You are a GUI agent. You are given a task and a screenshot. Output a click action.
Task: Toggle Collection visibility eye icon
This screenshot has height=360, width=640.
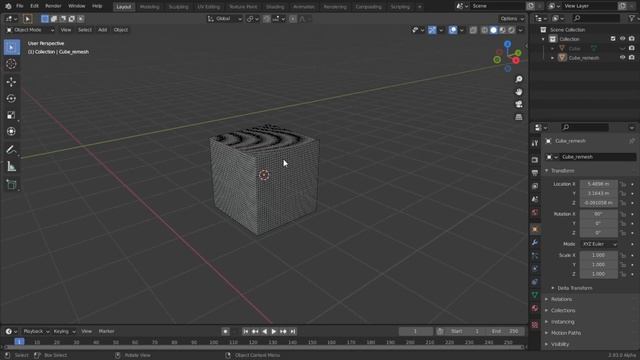point(622,39)
